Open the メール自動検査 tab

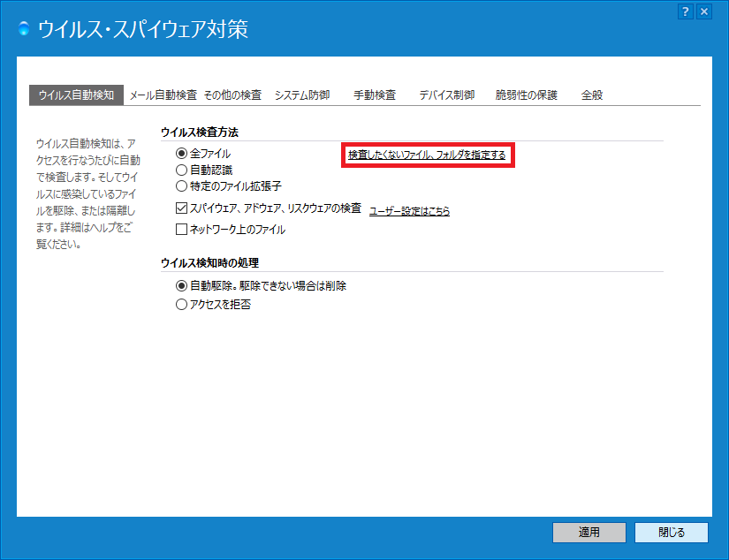pos(163,95)
